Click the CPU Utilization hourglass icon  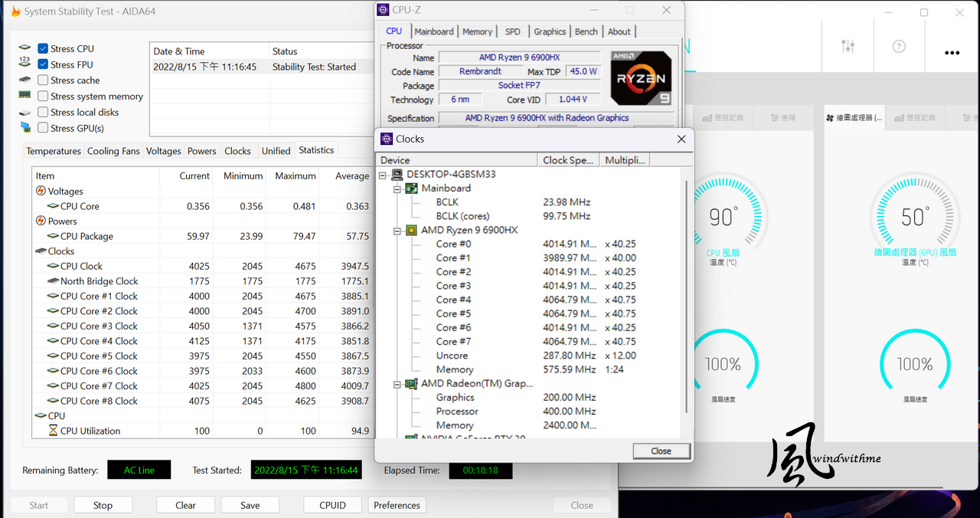point(53,431)
